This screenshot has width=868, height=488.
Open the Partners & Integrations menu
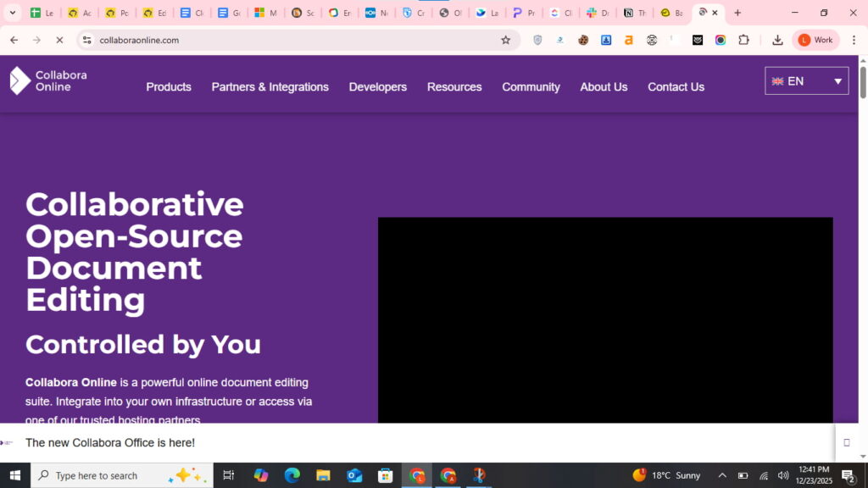[270, 87]
